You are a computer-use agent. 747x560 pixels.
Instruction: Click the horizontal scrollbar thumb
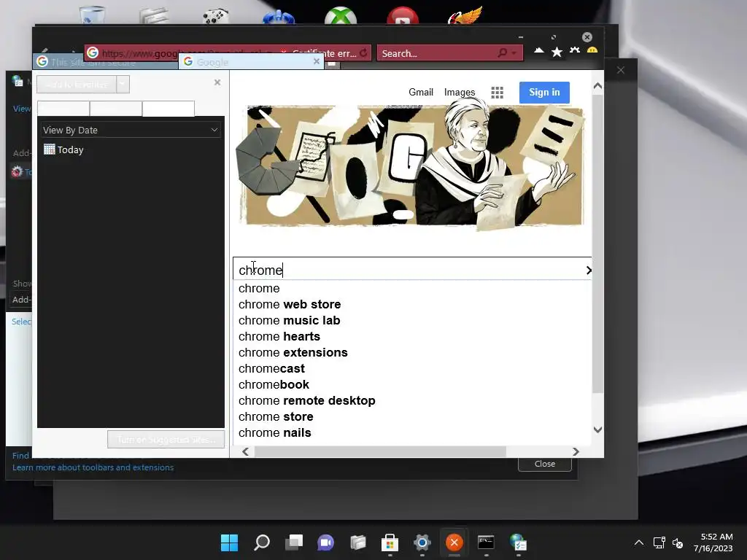click(380, 451)
